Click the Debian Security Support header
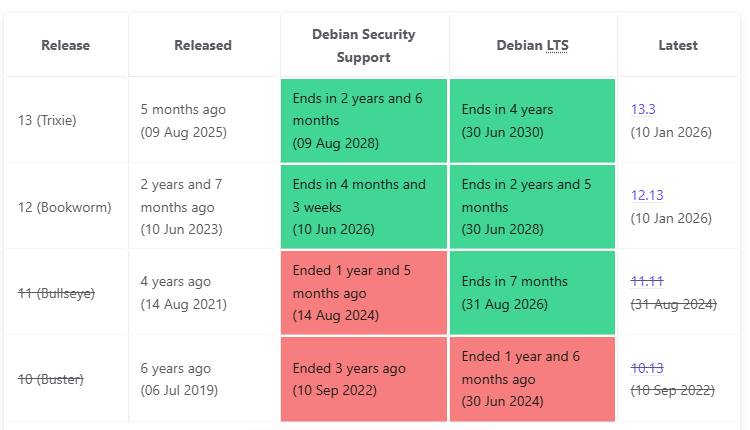Screen dimensions: 750x430 (x=363, y=46)
